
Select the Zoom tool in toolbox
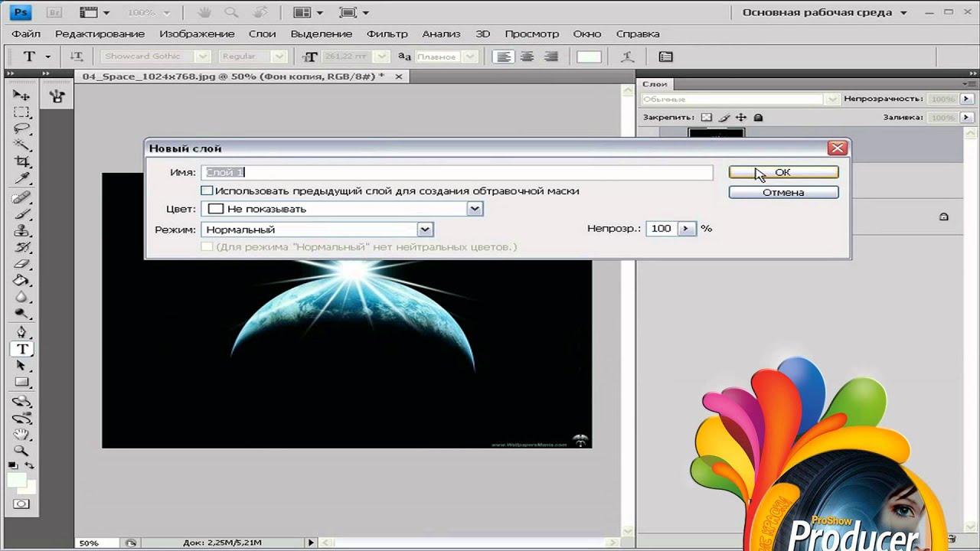(21, 451)
